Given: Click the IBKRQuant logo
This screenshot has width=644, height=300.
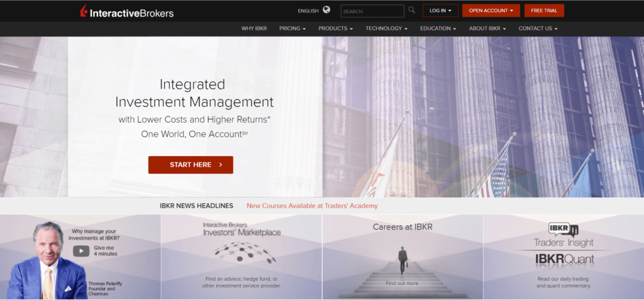Looking at the screenshot, I should 565,259.
